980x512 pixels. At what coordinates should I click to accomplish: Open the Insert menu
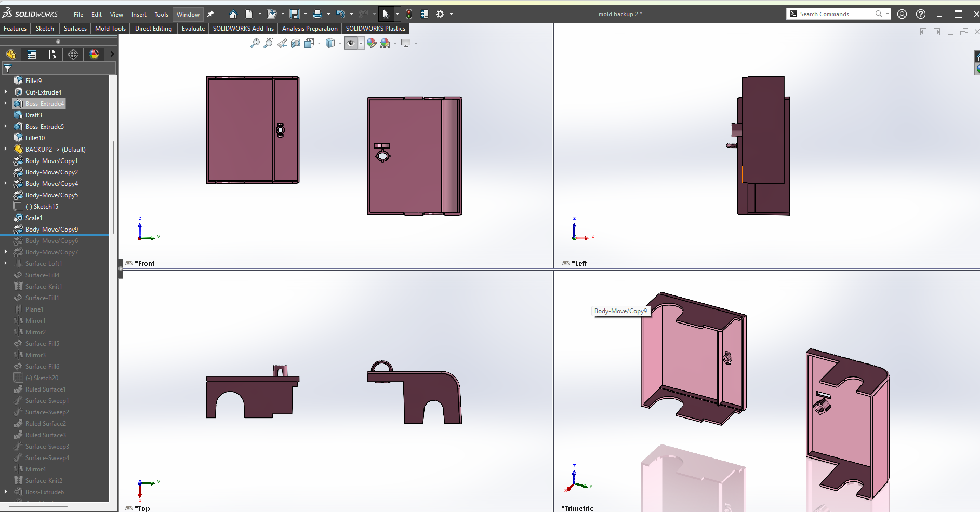tap(139, 15)
